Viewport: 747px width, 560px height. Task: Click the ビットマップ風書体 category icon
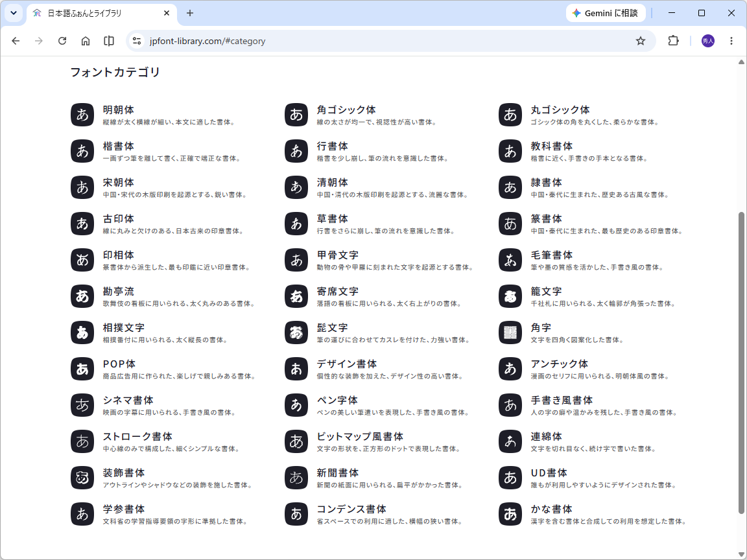(296, 441)
